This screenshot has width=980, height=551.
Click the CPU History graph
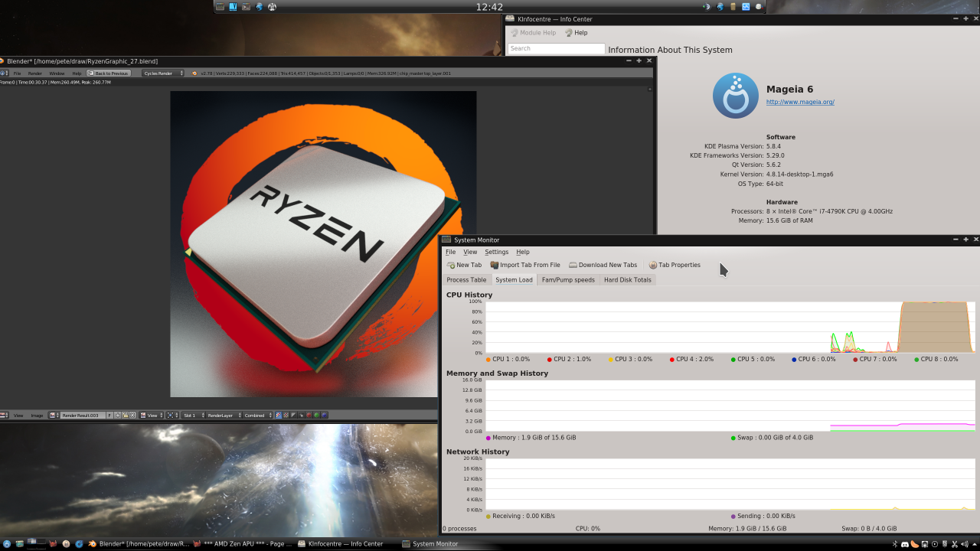click(730, 327)
